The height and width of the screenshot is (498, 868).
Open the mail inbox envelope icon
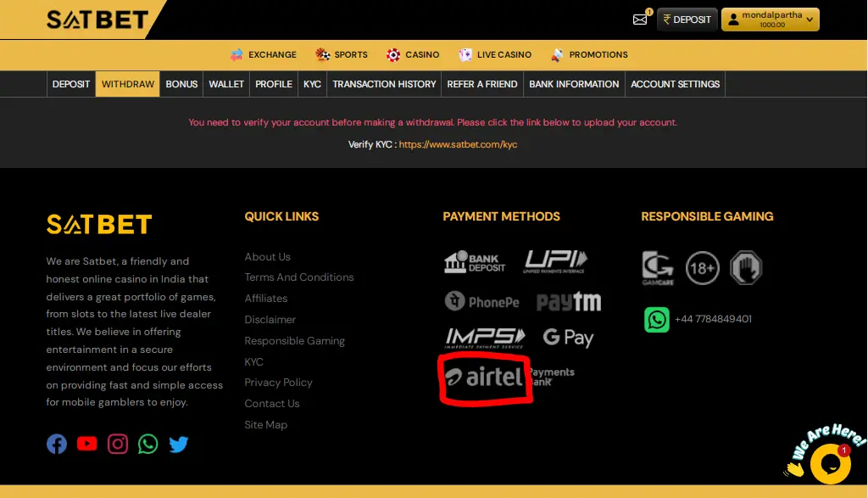640,20
